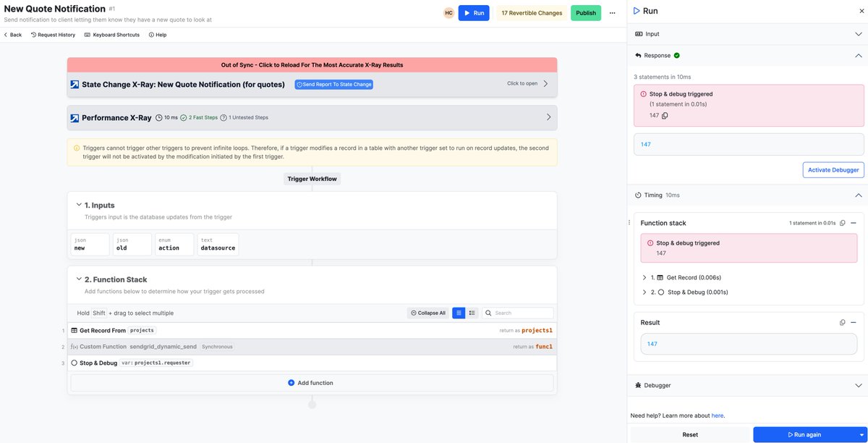Click the Run panel title play icon
The width and height of the screenshot is (868, 443).
tap(637, 11)
